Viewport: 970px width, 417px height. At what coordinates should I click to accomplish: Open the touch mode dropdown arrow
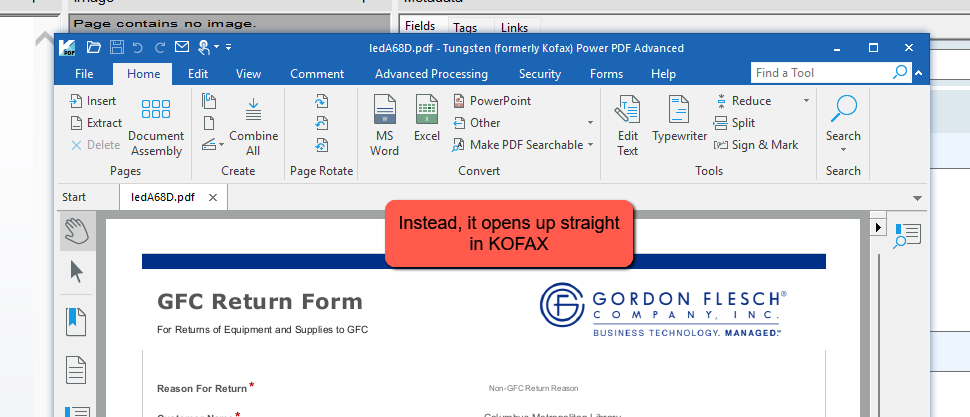(x=216, y=47)
